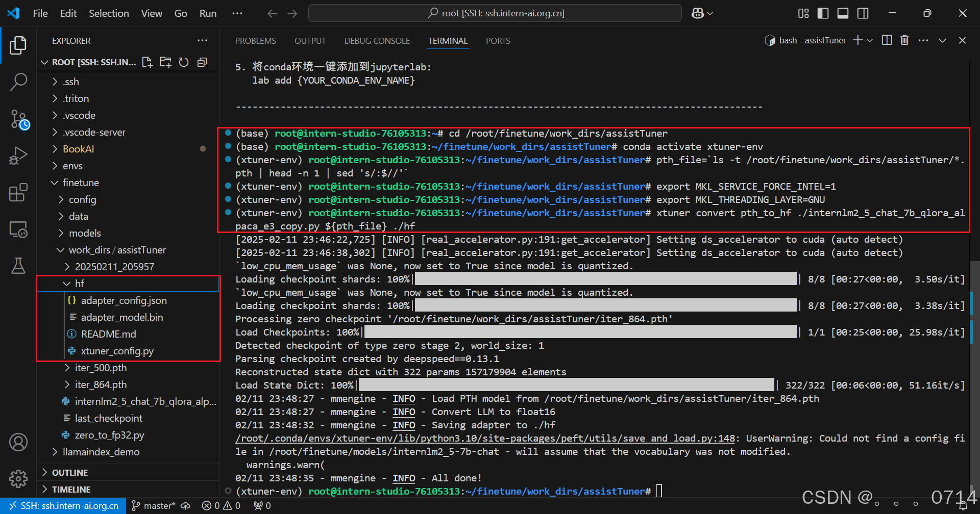980x514 pixels.
Task: Open the Testing flask view
Action: coord(18,266)
